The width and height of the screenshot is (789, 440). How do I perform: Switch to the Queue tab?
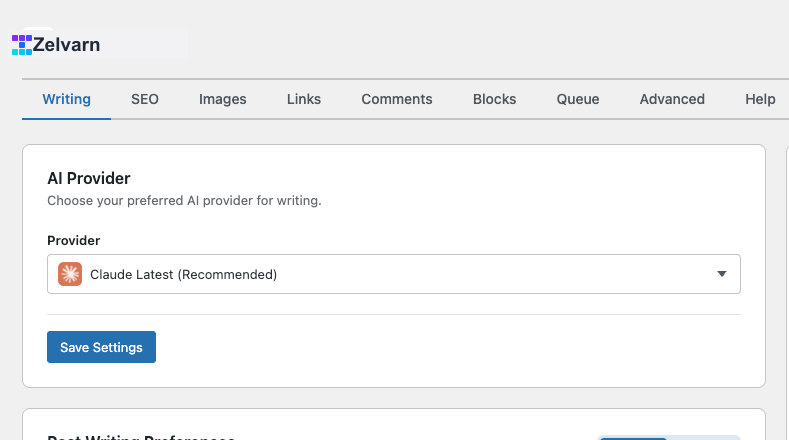click(x=578, y=99)
